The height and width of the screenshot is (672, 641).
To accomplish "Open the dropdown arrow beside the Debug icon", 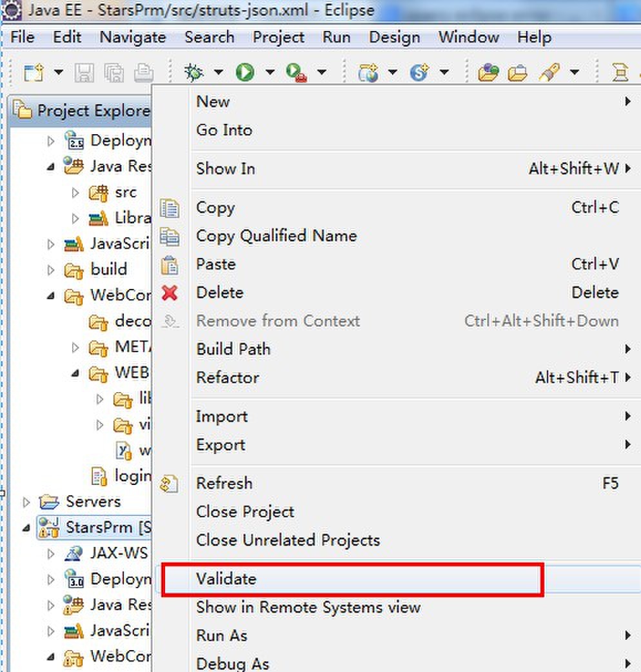I will (x=219, y=72).
